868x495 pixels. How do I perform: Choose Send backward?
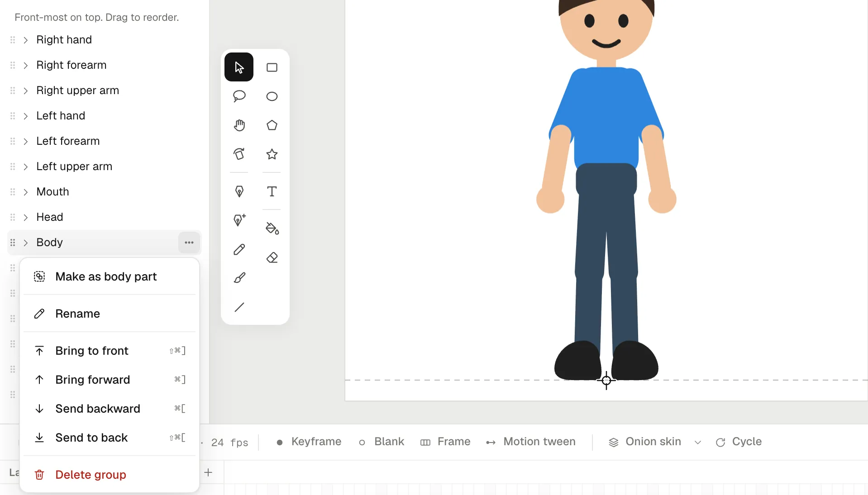(x=110, y=409)
